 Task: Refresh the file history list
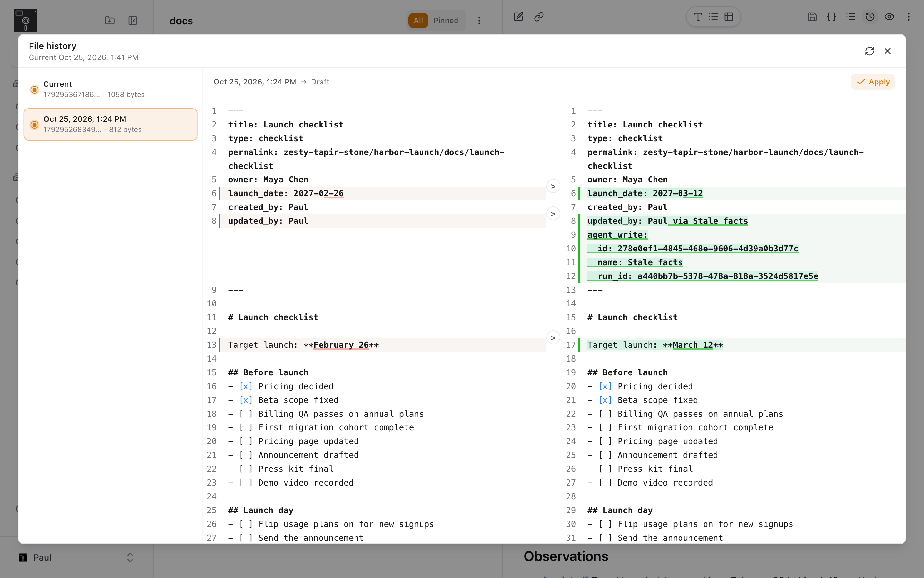869,51
